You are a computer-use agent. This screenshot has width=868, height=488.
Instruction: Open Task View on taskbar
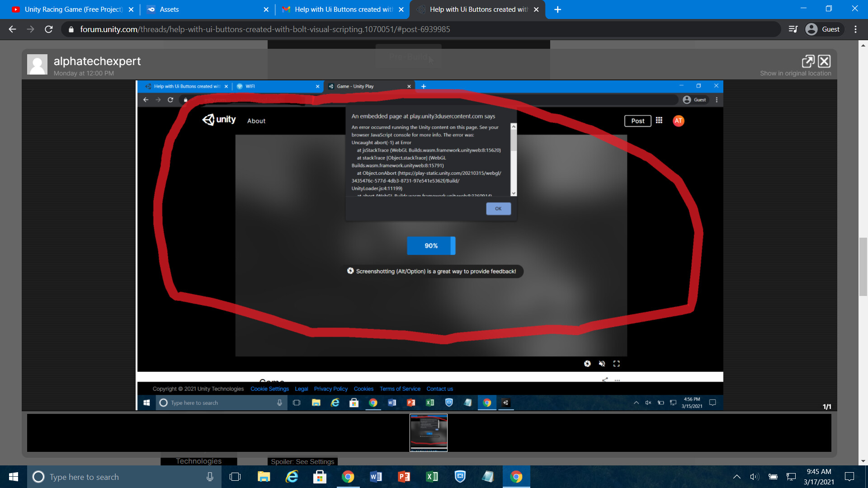click(235, 477)
